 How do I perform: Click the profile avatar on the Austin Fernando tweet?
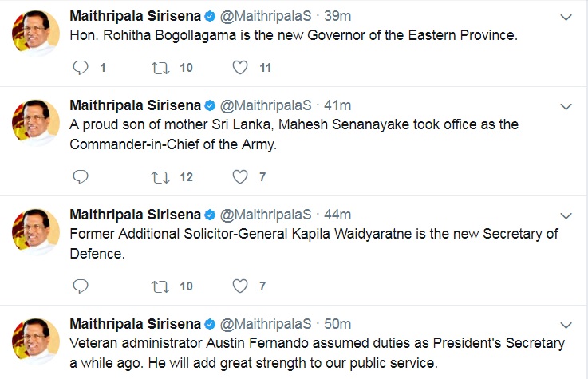coord(36,344)
